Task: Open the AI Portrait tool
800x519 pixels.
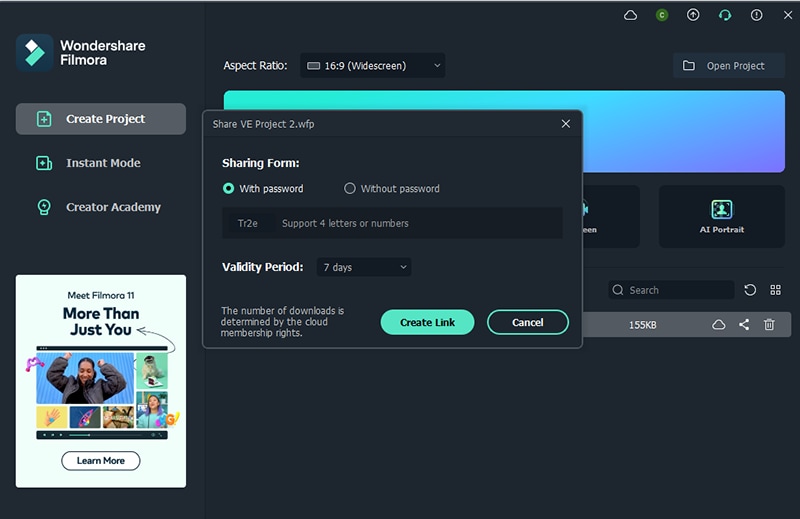Action: point(721,216)
